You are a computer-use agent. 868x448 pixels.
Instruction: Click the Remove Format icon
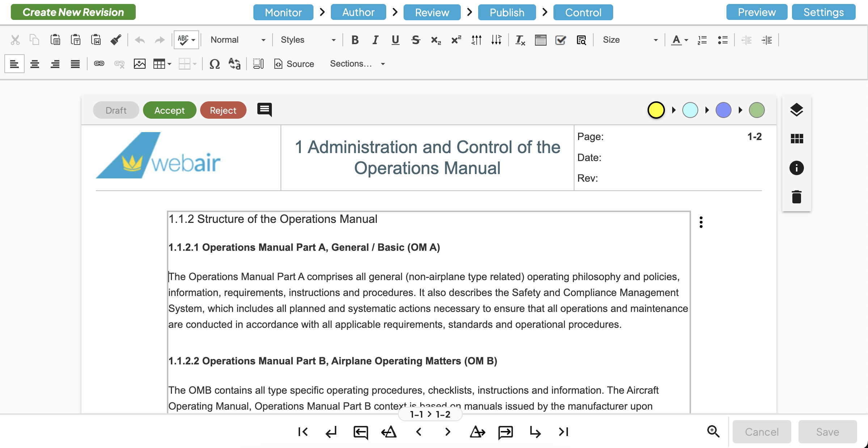tap(520, 40)
